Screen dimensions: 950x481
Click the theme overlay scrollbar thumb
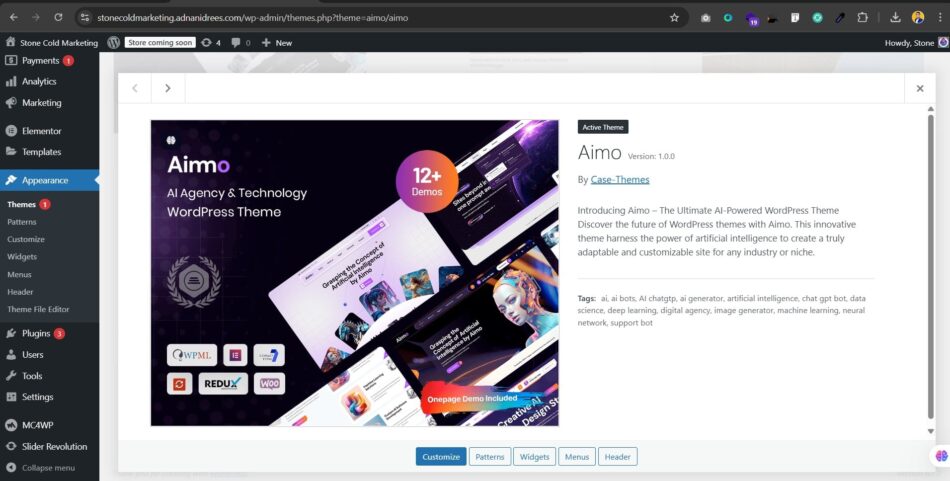coord(931,267)
